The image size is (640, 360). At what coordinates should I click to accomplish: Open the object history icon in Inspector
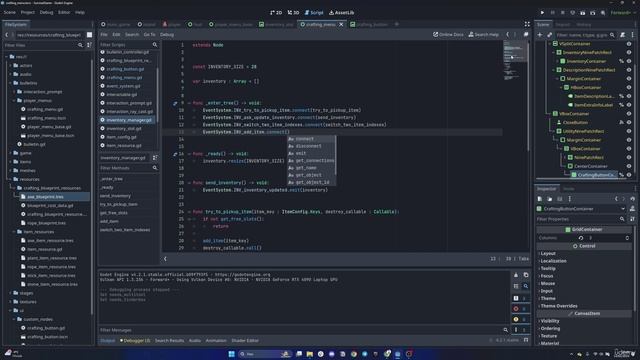point(633,199)
